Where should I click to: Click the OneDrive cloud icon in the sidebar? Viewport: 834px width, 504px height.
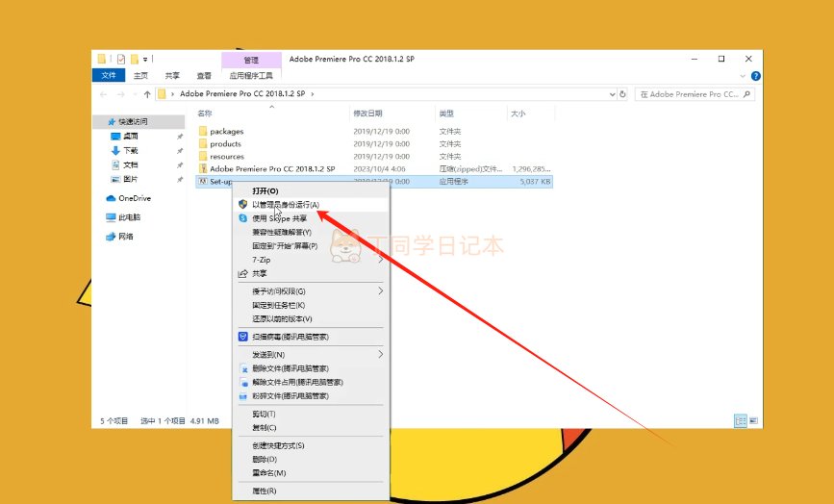pos(111,198)
